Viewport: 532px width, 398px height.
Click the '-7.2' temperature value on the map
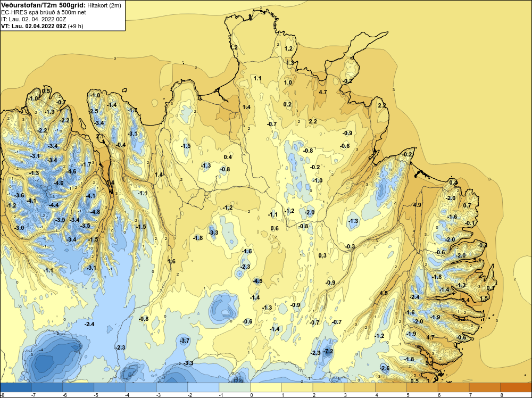click(328, 351)
